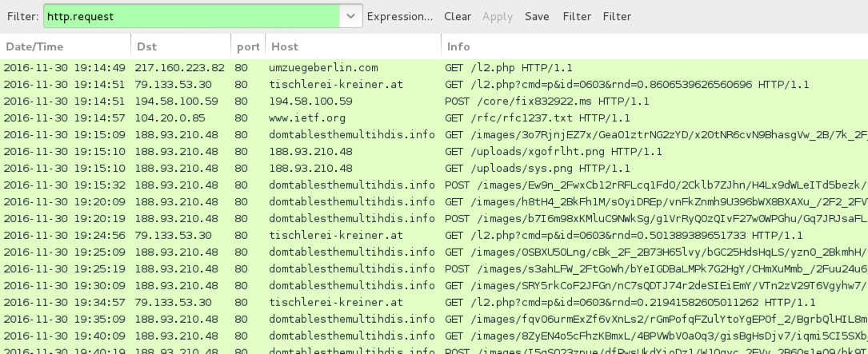Click the Filter button right after Save
Viewport: 868px width, 354px height.
[x=576, y=16]
